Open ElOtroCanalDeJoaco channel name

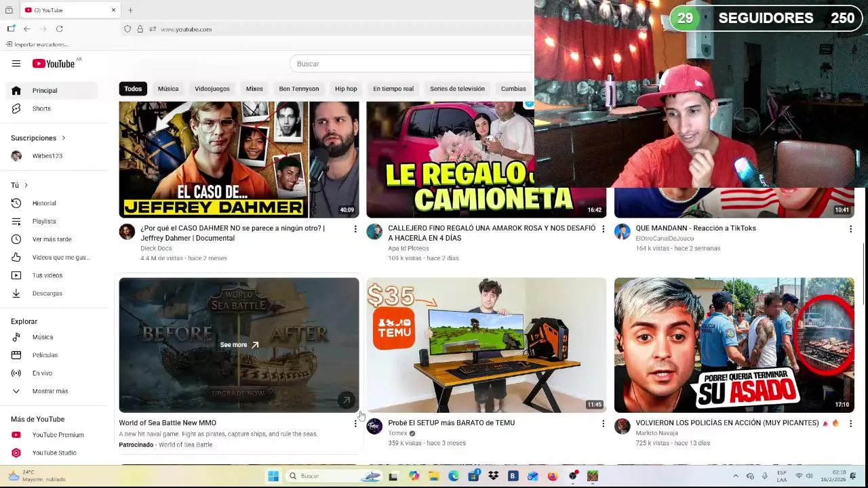tap(665, 239)
